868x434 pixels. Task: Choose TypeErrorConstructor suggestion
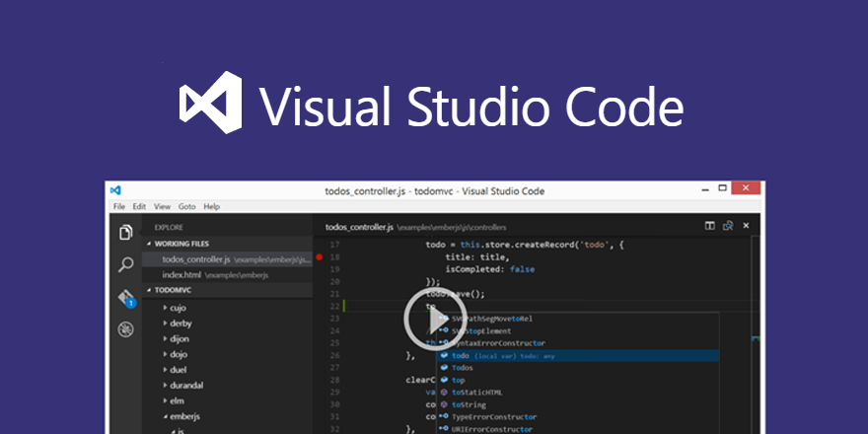[x=578, y=417]
